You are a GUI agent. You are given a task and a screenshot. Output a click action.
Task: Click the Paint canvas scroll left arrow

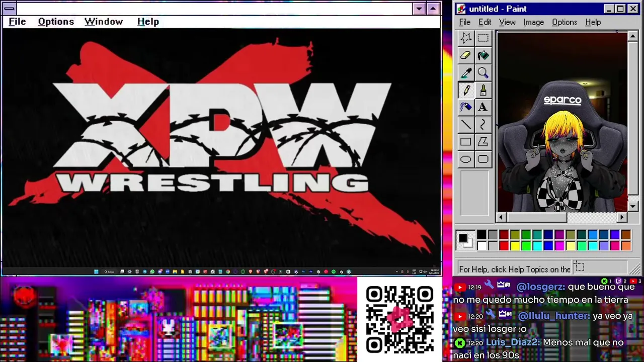pos(501,217)
